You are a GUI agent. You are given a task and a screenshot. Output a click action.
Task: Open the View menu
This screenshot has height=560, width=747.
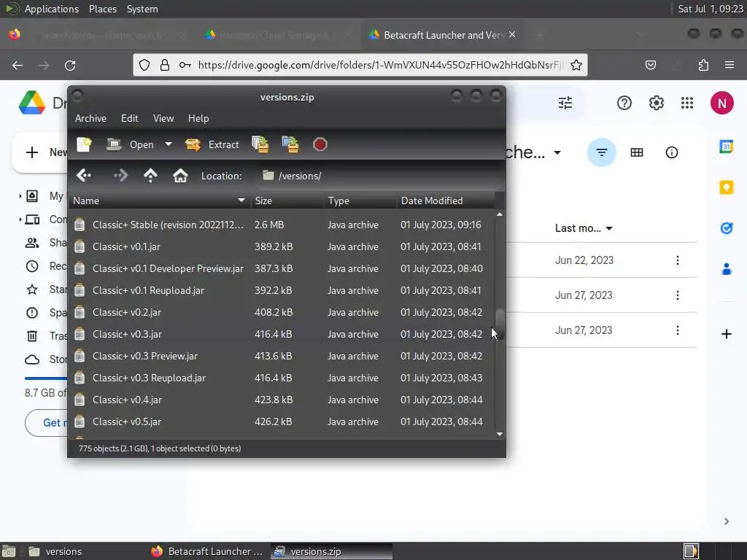click(x=163, y=118)
